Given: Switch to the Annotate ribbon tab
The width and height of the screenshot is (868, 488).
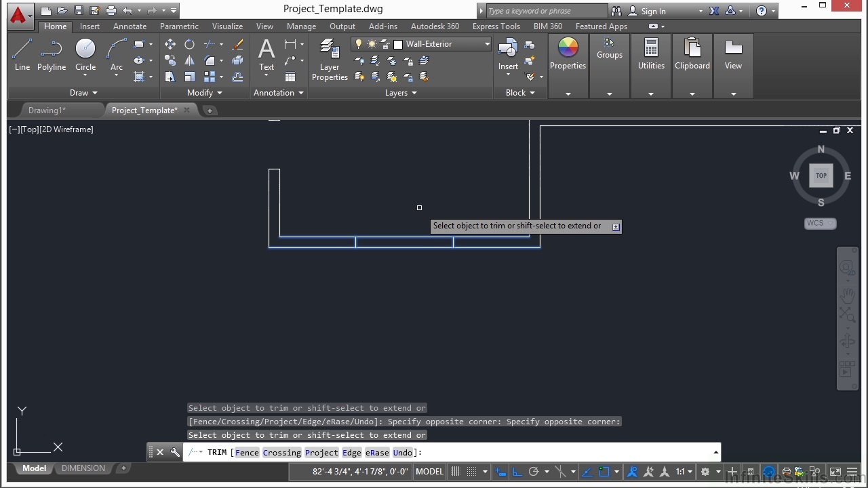Looking at the screenshot, I should pyautogui.click(x=130, y=26).
